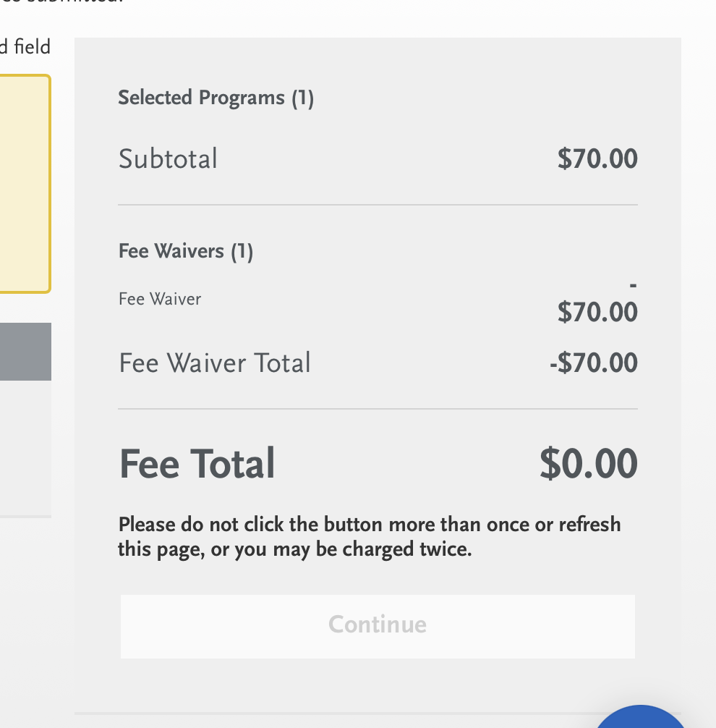
Task: Click the divider line above Fee Total
Action: (x=378, y=409)
